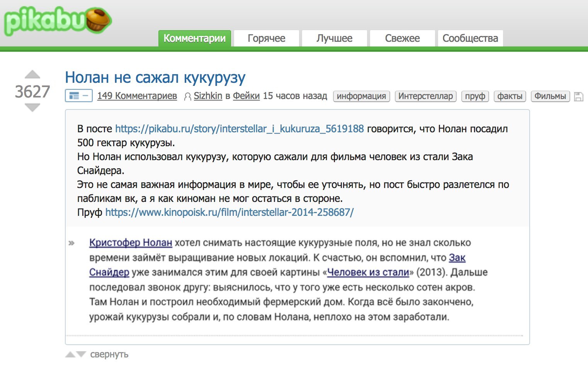Open the 149 Комментариев link
Viewport: 588px width, 376px height.
click(x=137, y=96)
